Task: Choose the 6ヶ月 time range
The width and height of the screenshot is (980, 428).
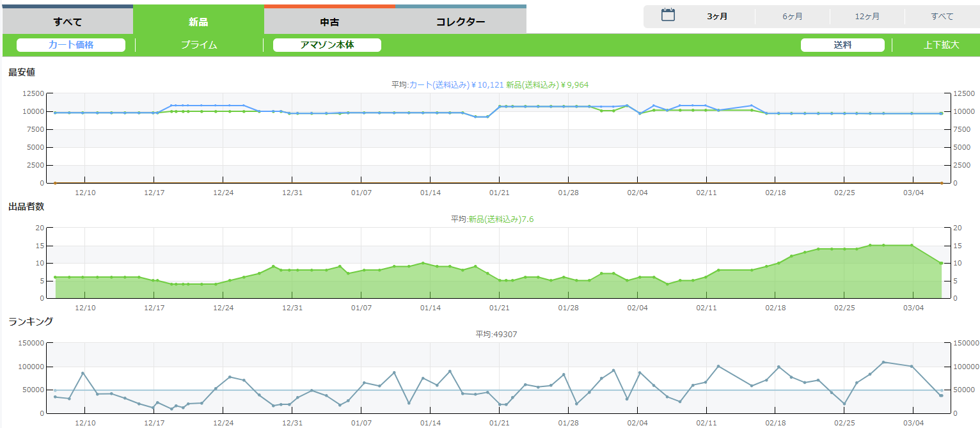Action: click(x=792, y=17)
